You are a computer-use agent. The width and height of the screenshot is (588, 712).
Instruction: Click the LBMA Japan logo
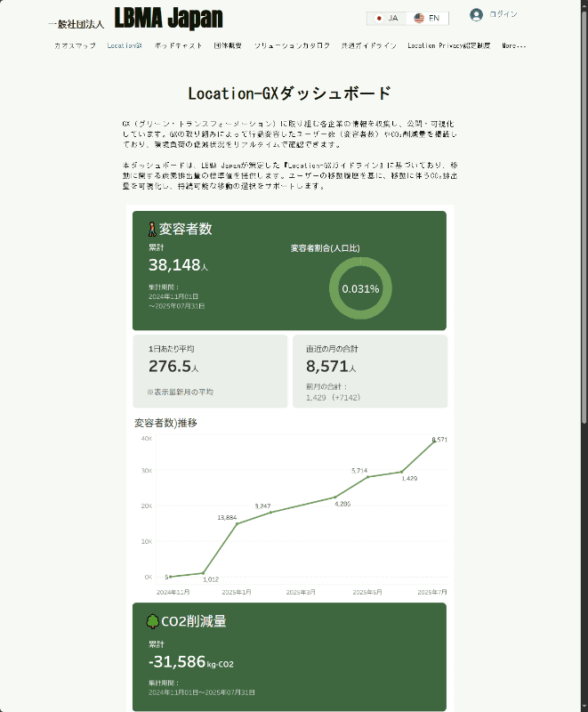click(x=168, y=19)
